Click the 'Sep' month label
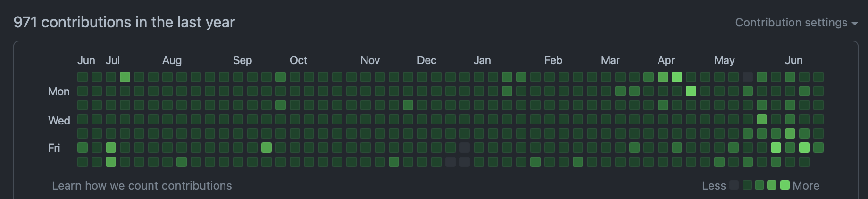Screen dimensions: 868x199 pos(242,60)
